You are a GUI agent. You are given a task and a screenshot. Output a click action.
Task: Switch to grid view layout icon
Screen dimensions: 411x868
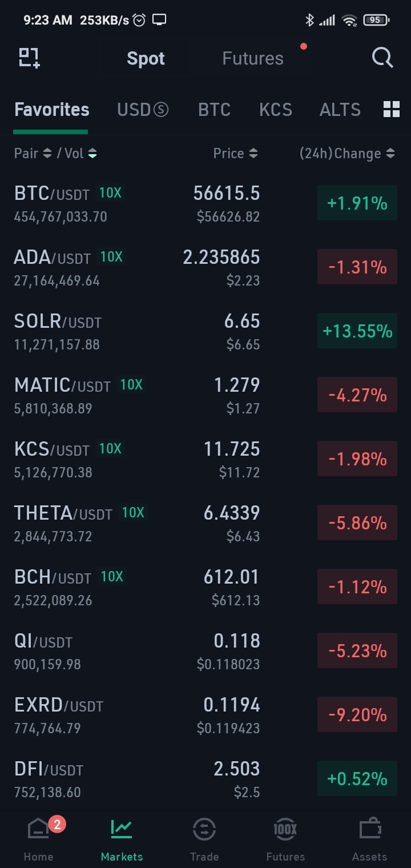pyautogui.click(x=392, y=109)
